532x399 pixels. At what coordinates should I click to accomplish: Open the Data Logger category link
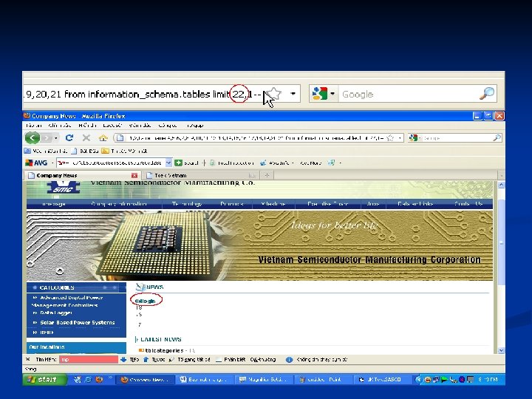[56, 313]
